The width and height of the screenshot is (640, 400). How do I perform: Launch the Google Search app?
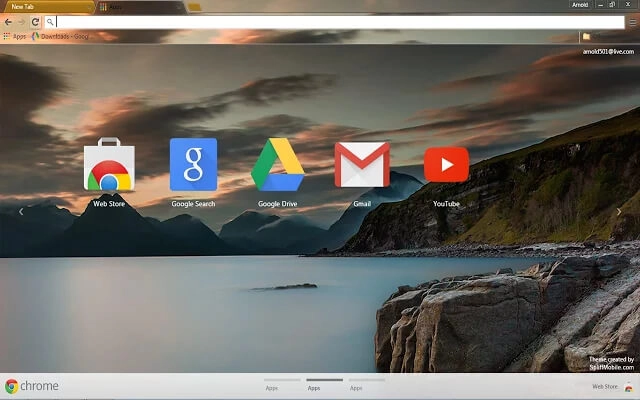(193, 164)
